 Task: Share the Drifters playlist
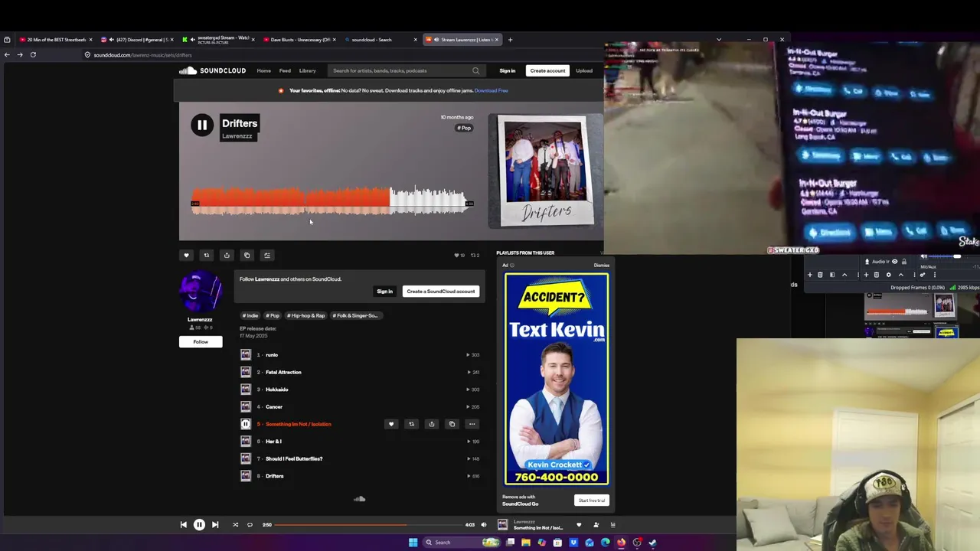(227, 256)
